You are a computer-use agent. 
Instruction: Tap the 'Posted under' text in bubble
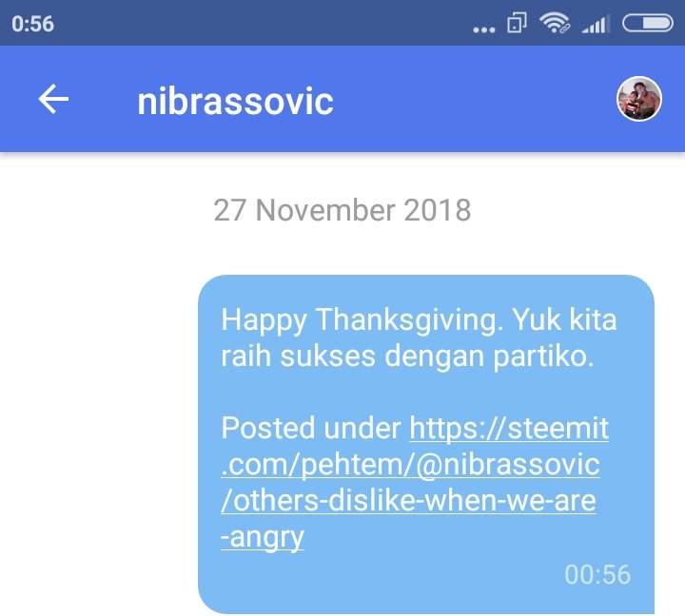(x=311, y=428)
